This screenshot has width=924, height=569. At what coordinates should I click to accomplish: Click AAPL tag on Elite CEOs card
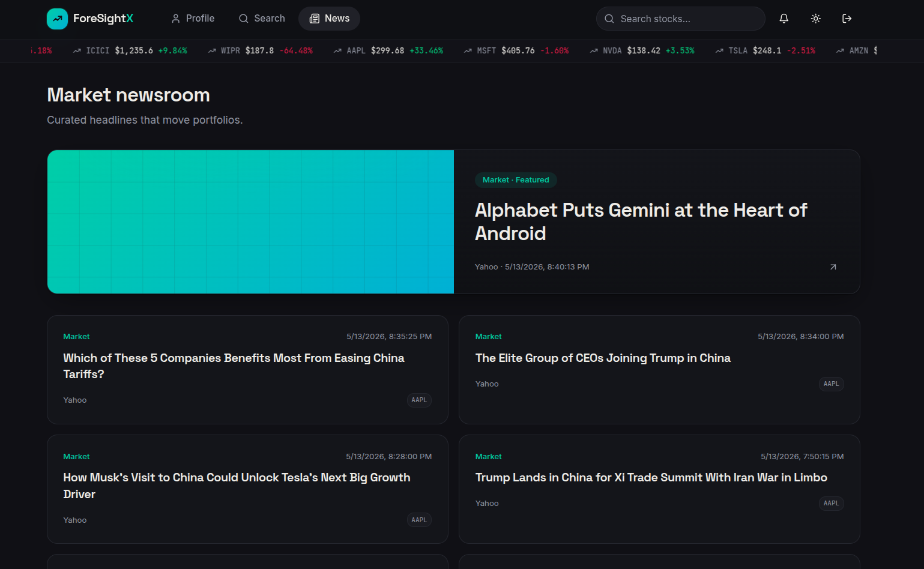831,384
